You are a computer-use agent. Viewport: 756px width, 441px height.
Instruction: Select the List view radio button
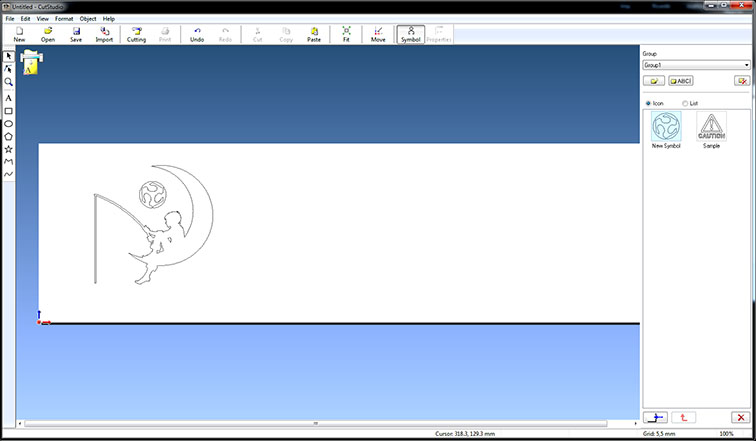pos(685,104)
